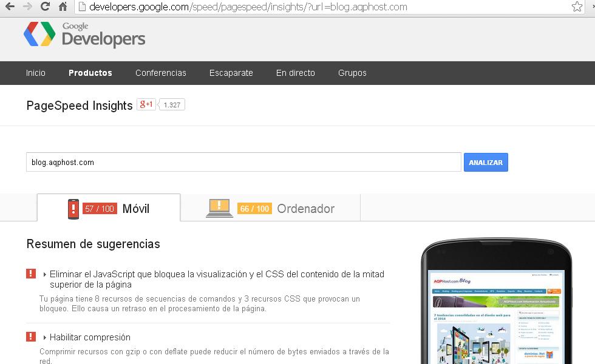Focus the URL input containing blog.aqphost.com
The width and height of the screenshot is (595, 364).
click(243, 163)
